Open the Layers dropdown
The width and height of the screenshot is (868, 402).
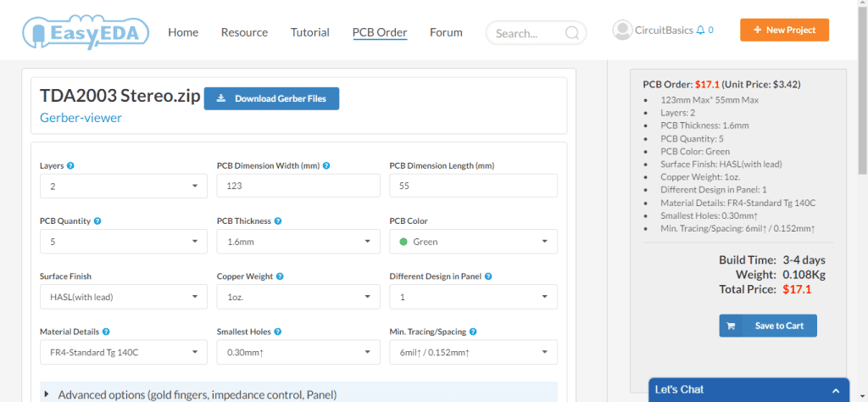(124, 186)
